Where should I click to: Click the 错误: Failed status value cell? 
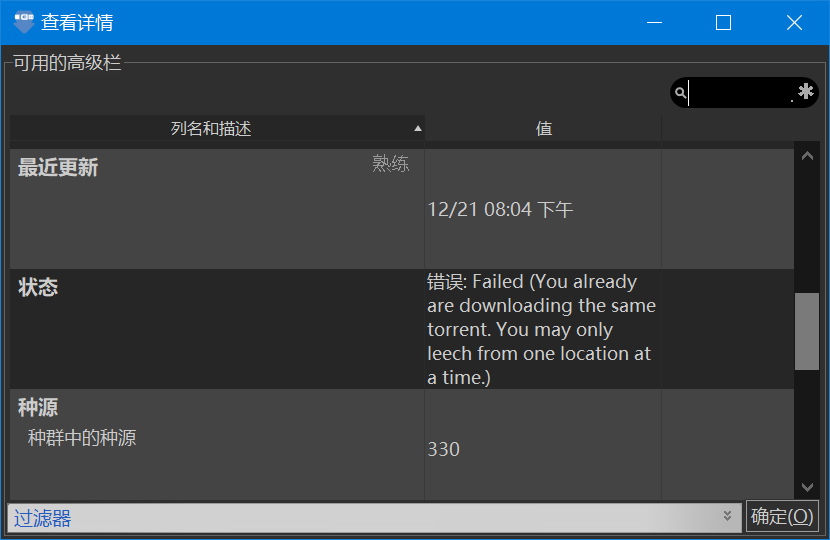(541, 329)
